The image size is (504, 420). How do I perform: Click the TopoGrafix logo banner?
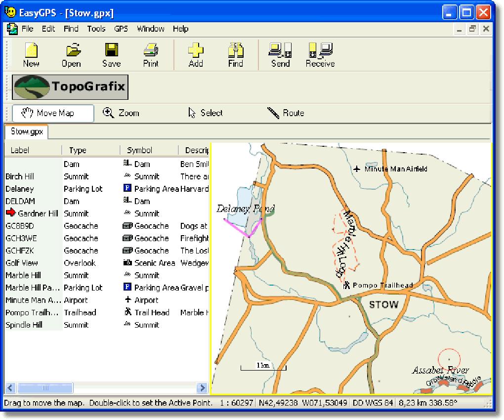(70, 87)
